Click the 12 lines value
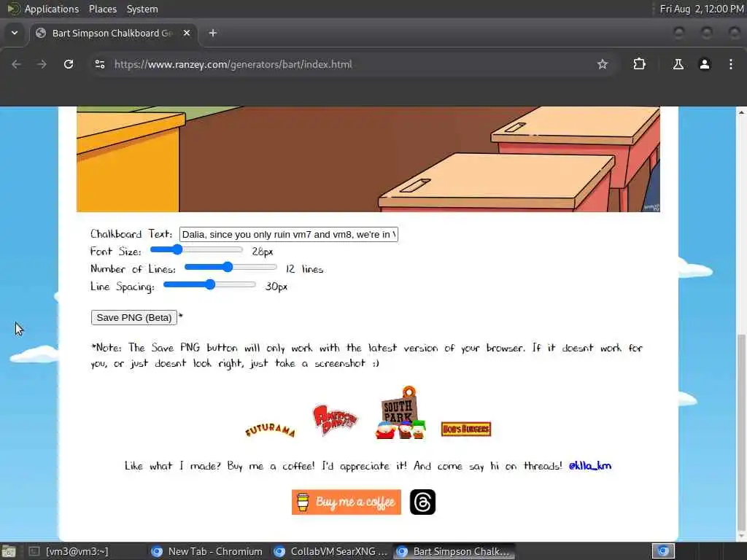 [x=305, y=269]
